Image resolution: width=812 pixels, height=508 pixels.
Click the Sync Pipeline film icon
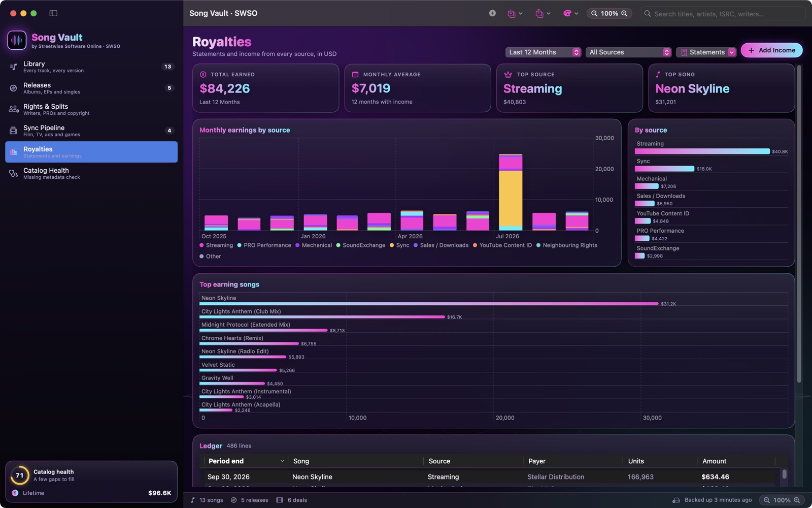tap(14, 131)
